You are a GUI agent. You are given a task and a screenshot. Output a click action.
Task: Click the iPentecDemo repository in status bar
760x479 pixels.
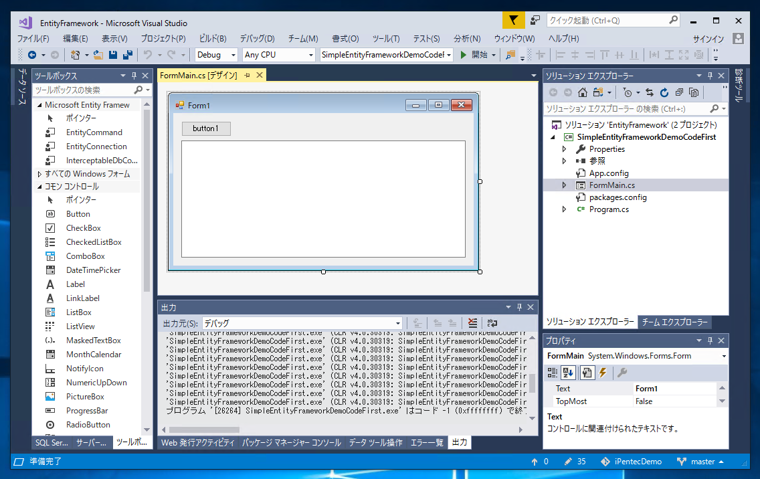click(632, 462)
